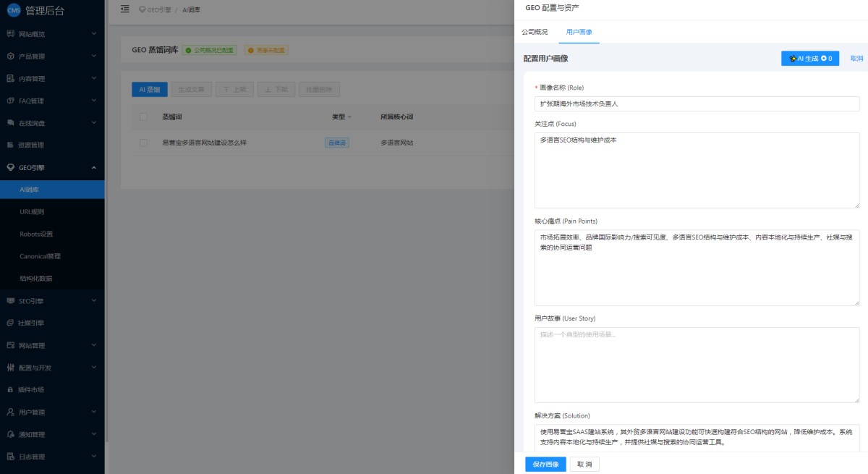Click the 取消 link in panel header
Viewport: 868px width, 474px height.
(856, 59)
